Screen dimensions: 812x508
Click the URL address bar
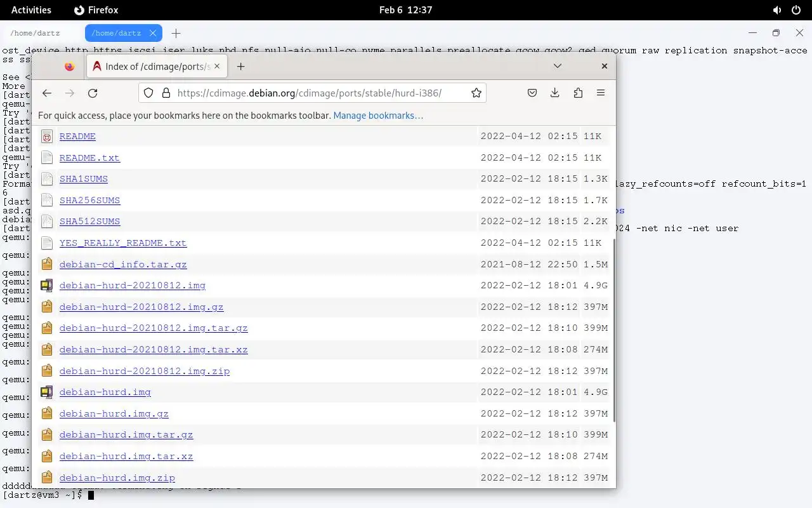[313, 93]
